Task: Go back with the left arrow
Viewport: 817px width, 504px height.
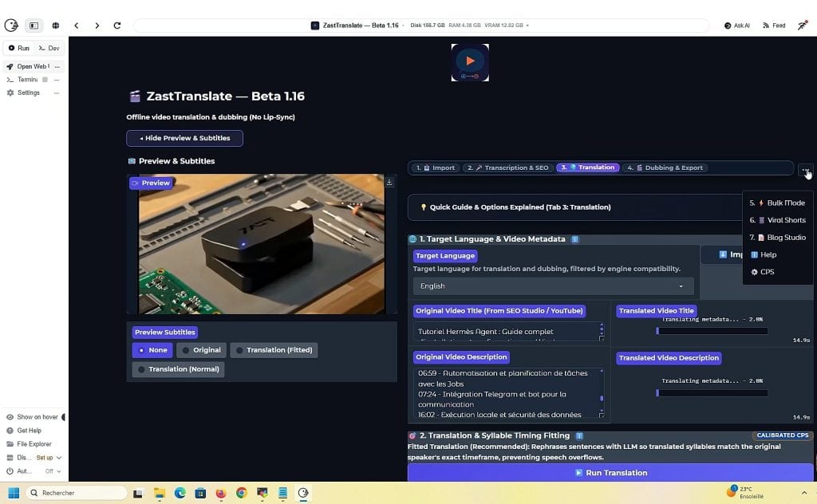Action: coord(76,25)
